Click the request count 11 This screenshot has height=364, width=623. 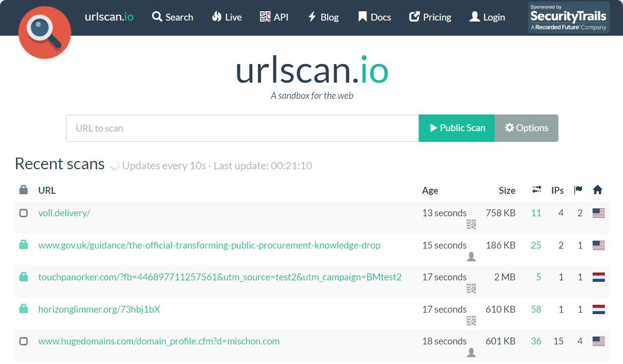(536, 213)
